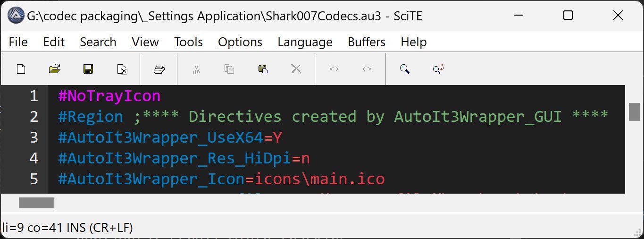
Task: Click the #AutoIt3Wrapper_UseX64=Y line
Action: coord(170,137)
